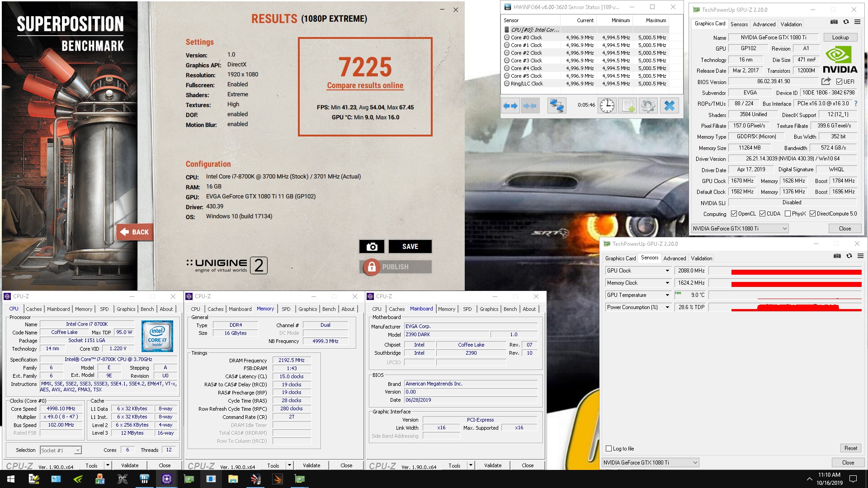Open the Memory Clock sensor dropdown
The width and height of the screenshot is (868, 488).
667,283
